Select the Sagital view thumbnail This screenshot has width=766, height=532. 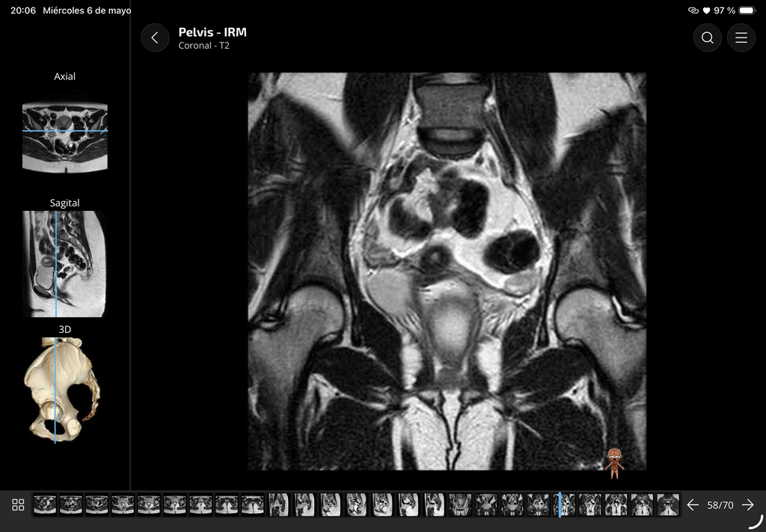pos(64,264)
